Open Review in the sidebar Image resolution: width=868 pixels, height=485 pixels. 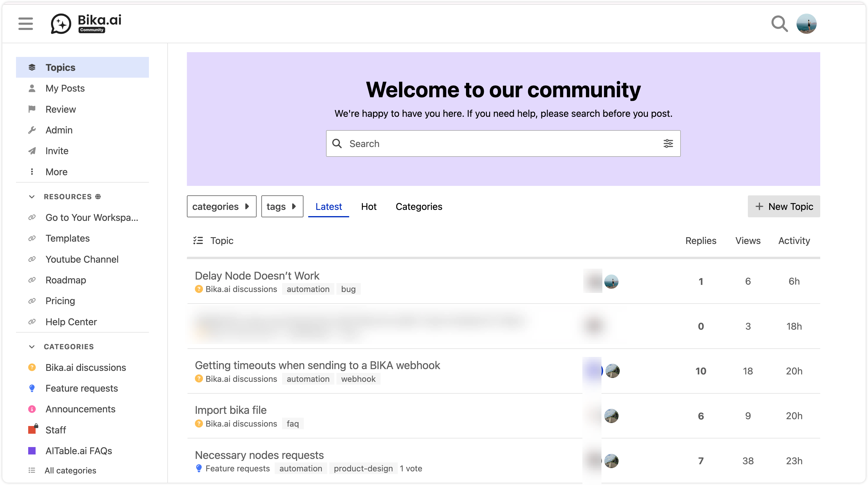82,109
